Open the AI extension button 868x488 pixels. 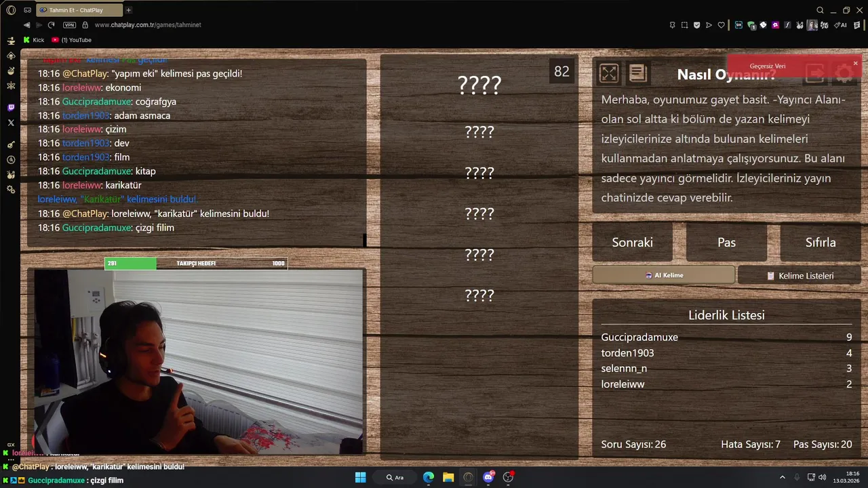(x=841, y=25)
